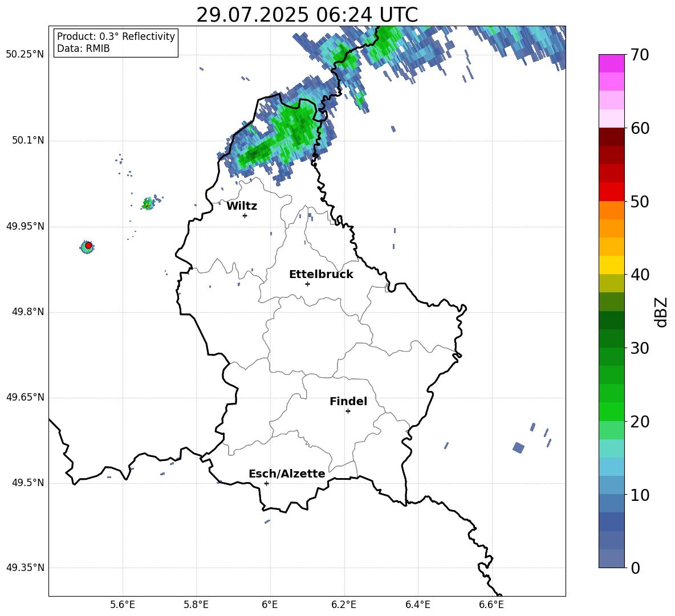Click the 49.8°N latitude label
This screenshot has width=675, height=616.
(28, 312)
